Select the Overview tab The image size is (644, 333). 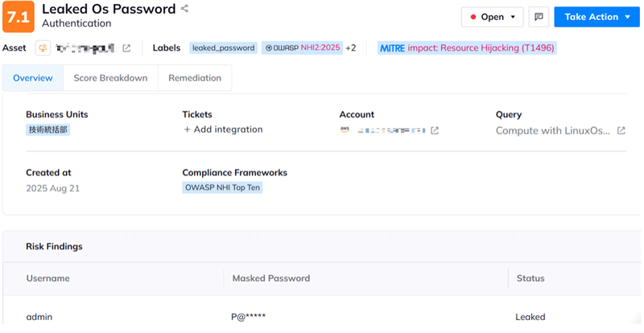point(33,78)
